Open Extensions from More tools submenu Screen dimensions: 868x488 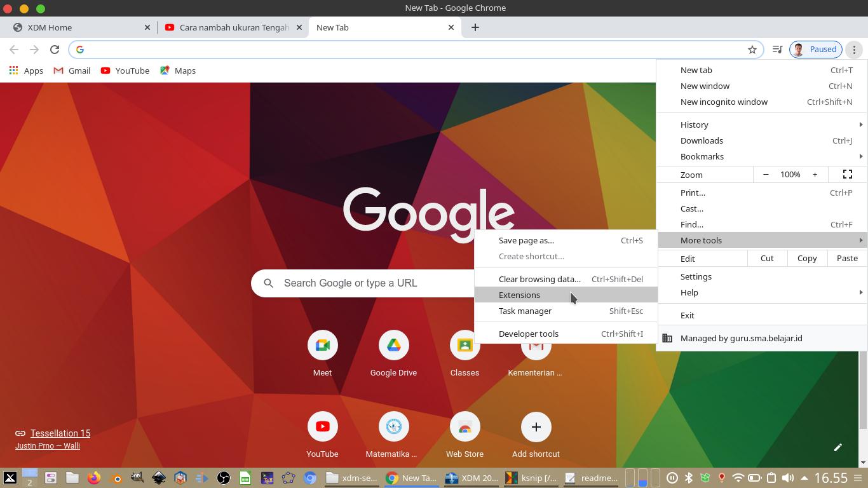pos(566,295)
